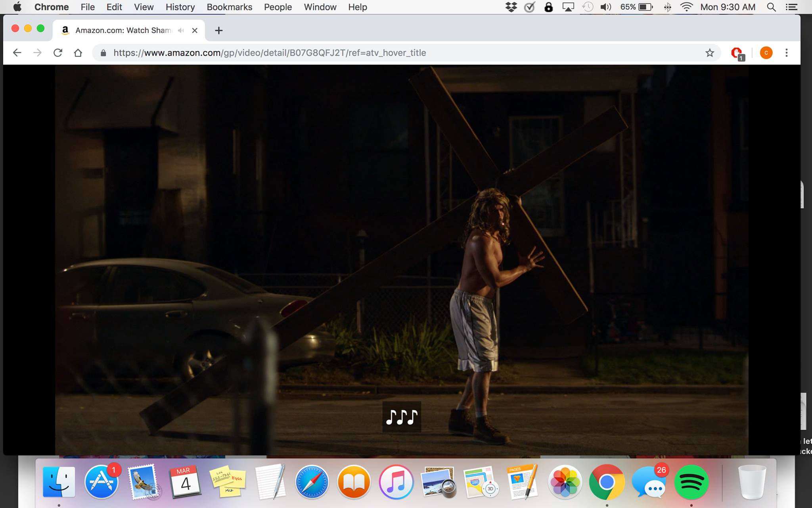The image size is (812, 508).
Task: Open Photos in the Dock
Action: [565, 482]
